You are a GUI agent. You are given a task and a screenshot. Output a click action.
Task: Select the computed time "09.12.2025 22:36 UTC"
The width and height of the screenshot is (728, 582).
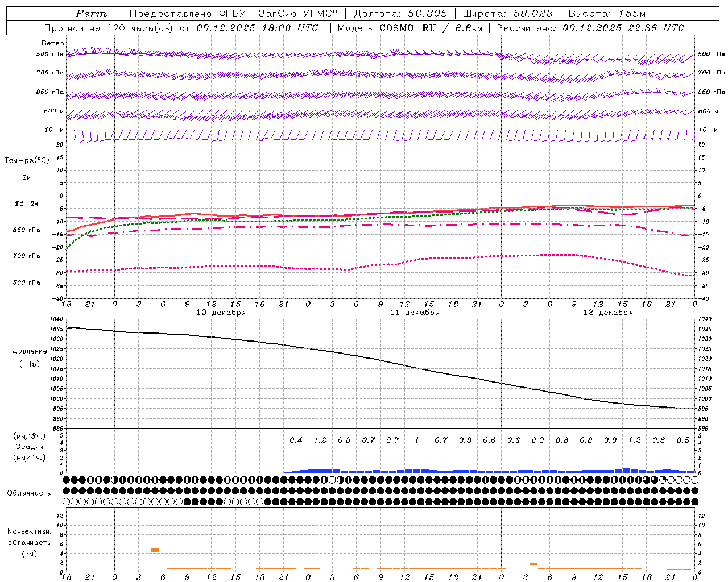tap(623, 28)
